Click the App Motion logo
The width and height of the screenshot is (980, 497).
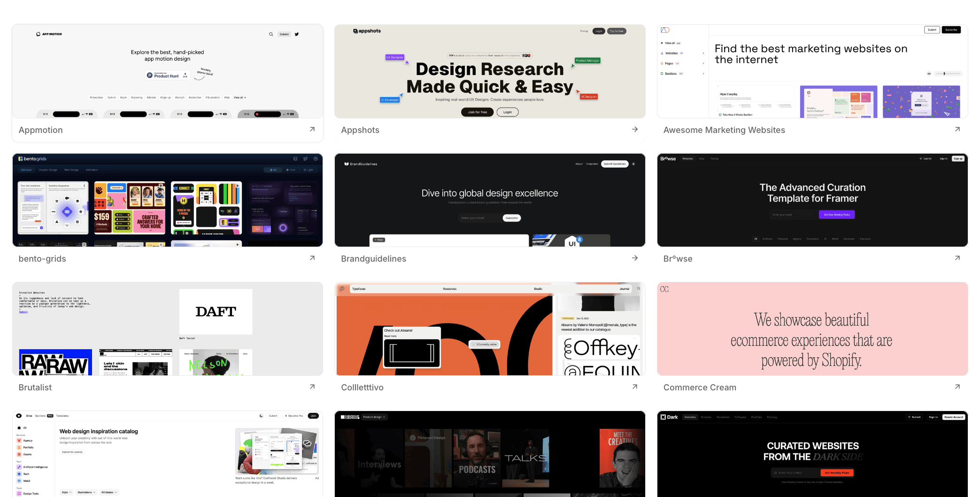[x=49, y=34]
